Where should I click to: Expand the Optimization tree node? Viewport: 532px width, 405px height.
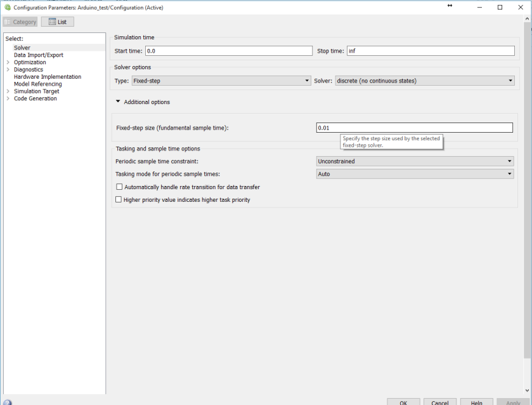(10, 62)
